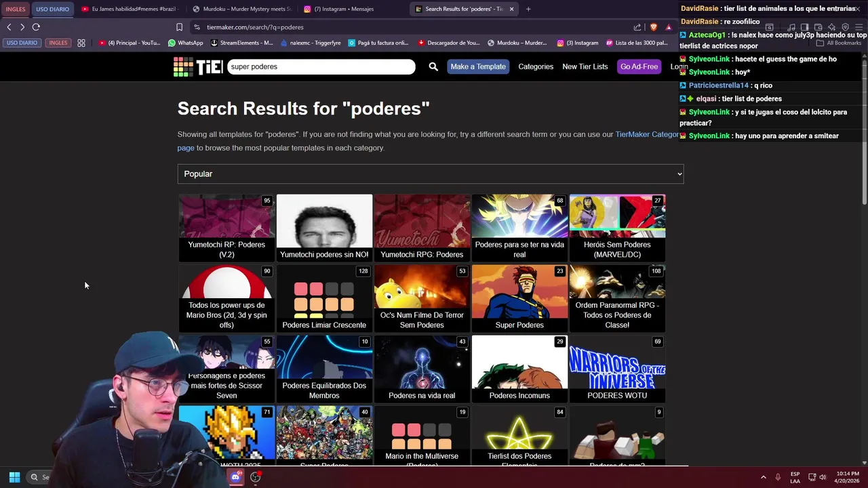Close the Search Results for 'poderes' tab

tap(511, 9)
